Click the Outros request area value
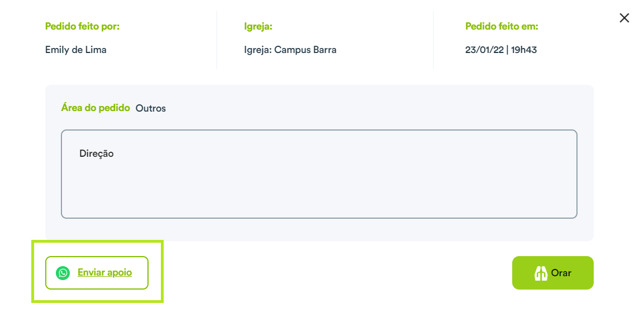The width and height of the screenshot is (644, 313). 151,109
